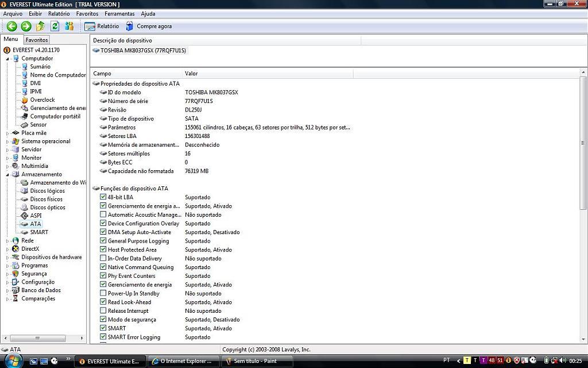This screenshot has width=588, height=368.
Task: Open the ASPI page
Action: click(36, 216)
